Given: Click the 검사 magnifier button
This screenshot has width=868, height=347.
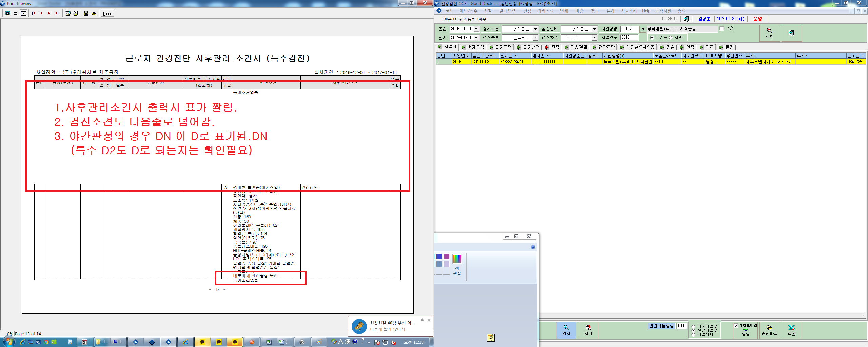Looking at the screenshot, I should (x=566, y=330).
